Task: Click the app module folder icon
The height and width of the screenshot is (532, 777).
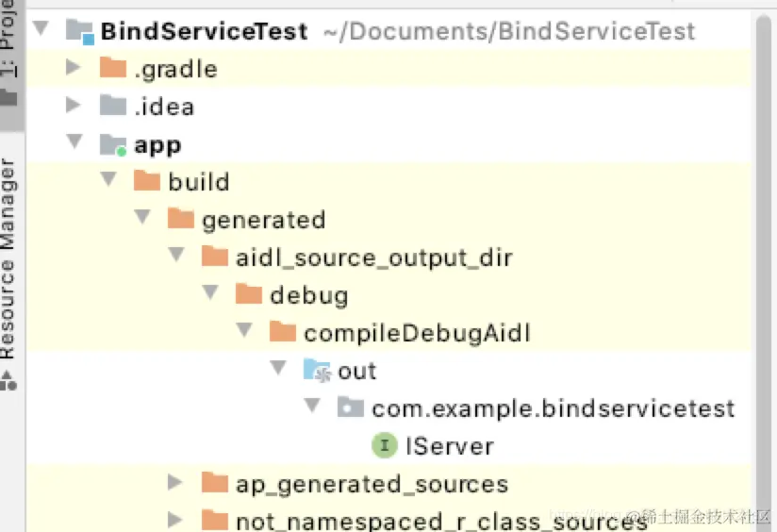Action: pyautogui.click(x=113, y=144)
